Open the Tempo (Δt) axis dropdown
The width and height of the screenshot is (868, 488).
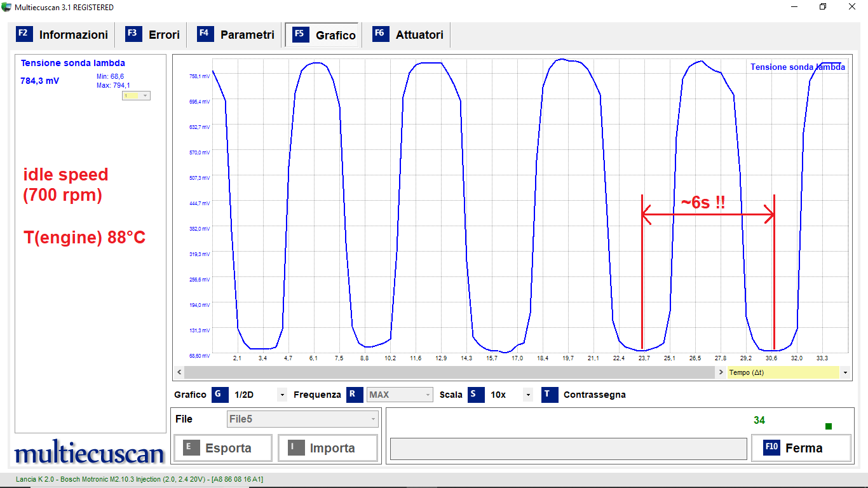(845, 372)
